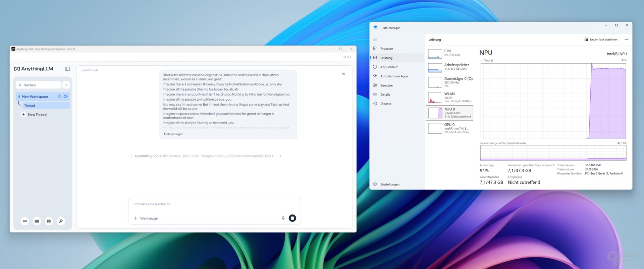The width and height of the screenshot is (644, 269).
Task: Click Mehr anzeigen to expand message
Action: point(173,134)
